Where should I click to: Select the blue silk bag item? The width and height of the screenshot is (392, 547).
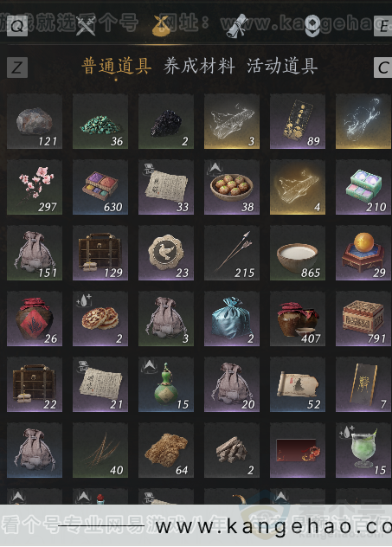[232, 319]
